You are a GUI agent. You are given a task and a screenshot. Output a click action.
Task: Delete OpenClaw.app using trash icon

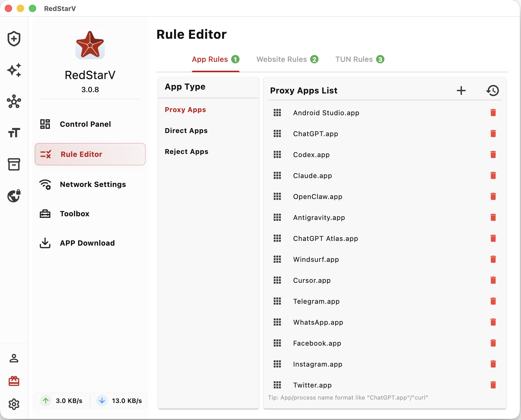pyautogui.click(x=493, y=196)
